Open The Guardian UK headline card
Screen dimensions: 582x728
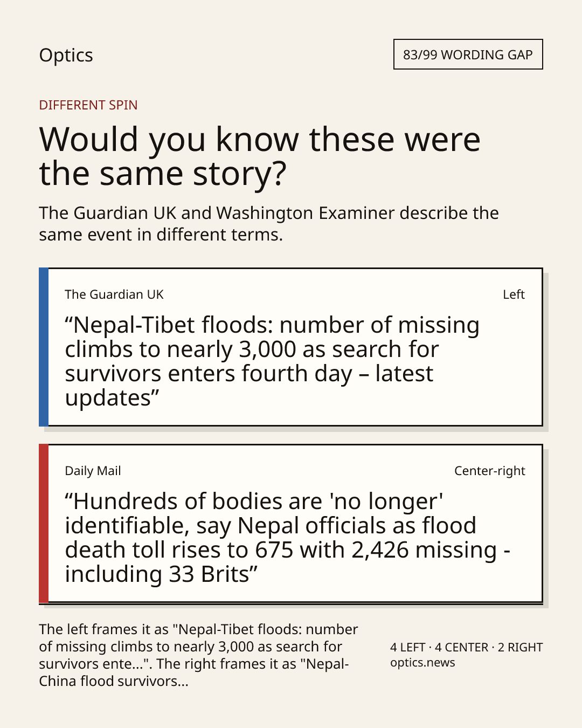tap(291, 347)
